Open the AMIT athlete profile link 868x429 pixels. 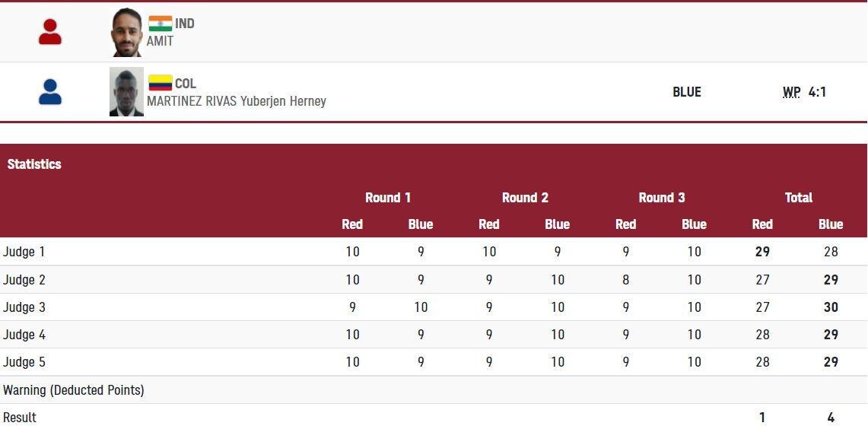160,41
